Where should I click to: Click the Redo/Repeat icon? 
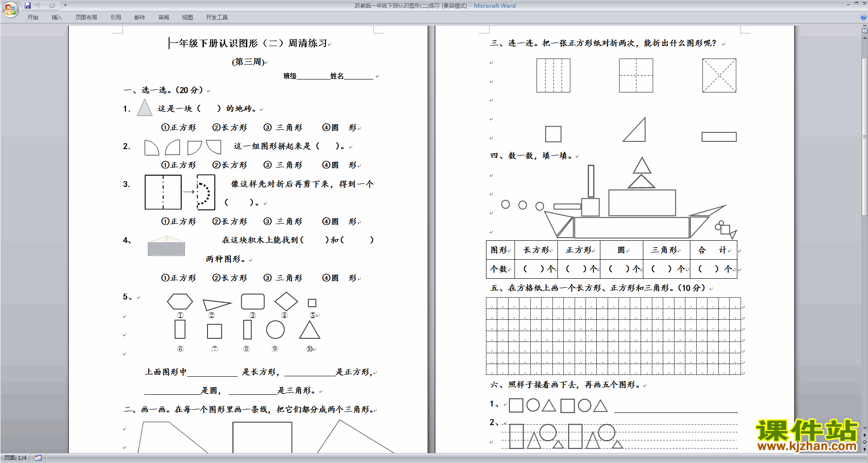point(52,5)
